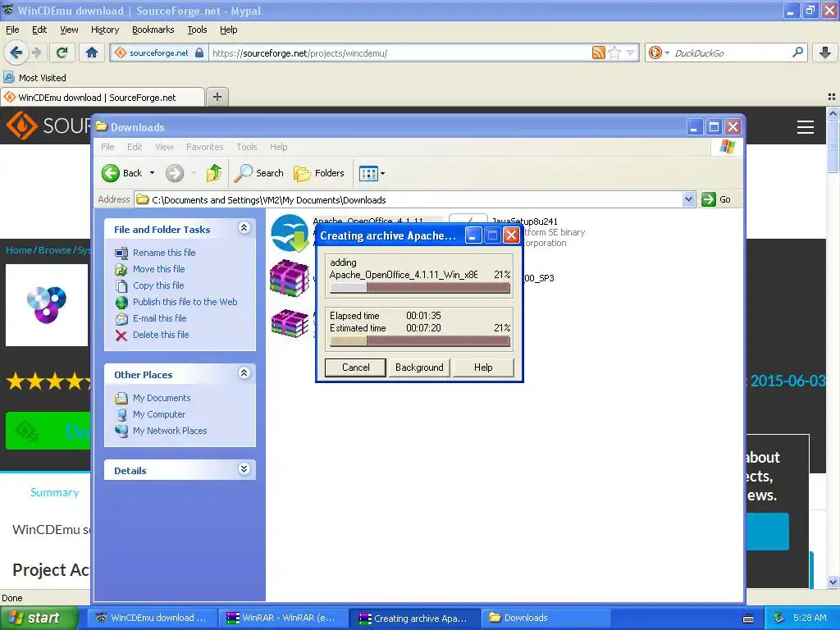Click the Copy this file icon
This screenshot has height=630, width=840.
coord(121,285)
